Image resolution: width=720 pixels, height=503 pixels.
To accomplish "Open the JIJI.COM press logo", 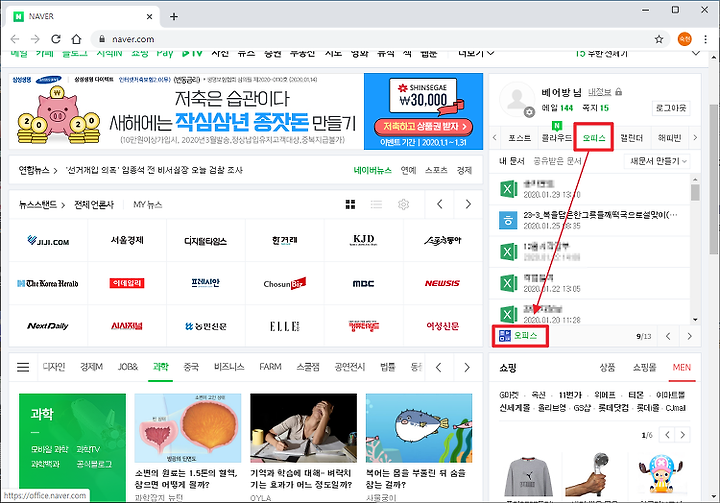I will (48, 241).
